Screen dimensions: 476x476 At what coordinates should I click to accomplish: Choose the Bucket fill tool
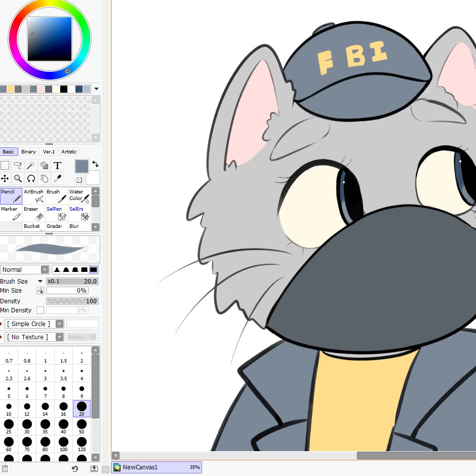tap(33, 226)
